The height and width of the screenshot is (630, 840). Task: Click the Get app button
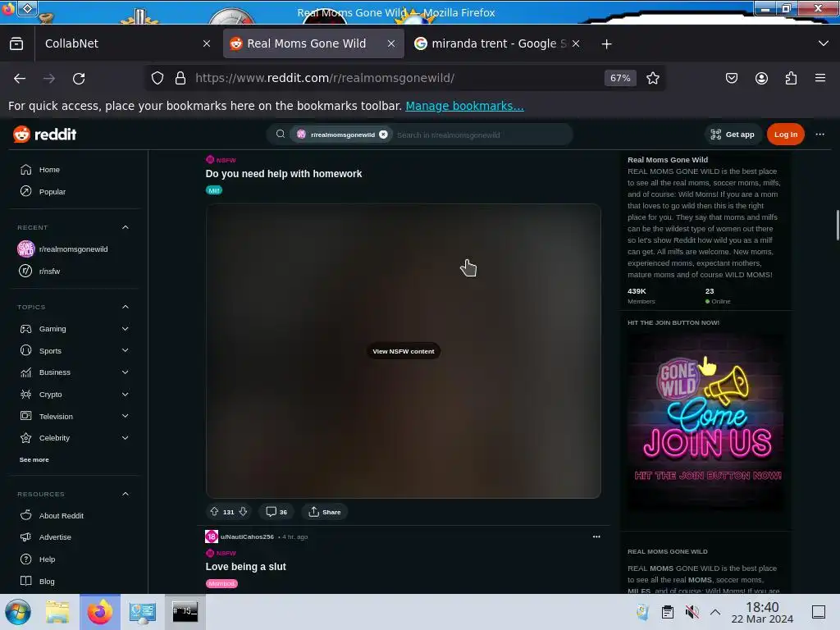732,135
